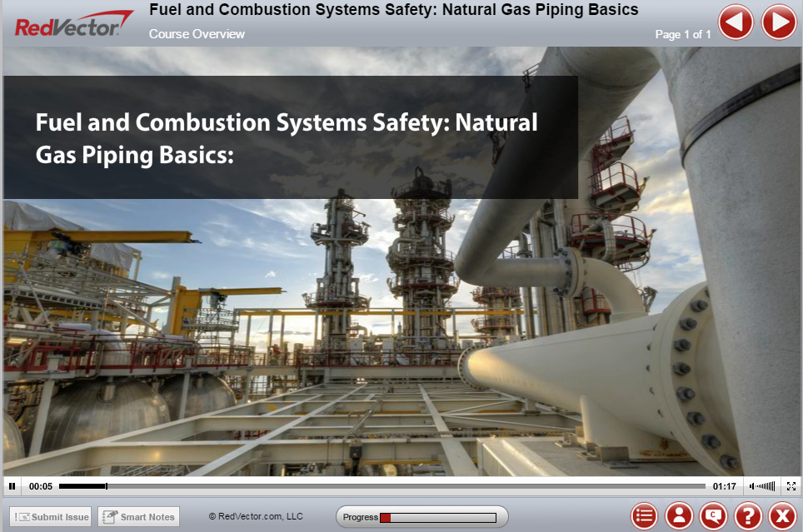The image size is (803, 532).
Task: Enter fullscreen with the expand icon
Action: [791, 485]
